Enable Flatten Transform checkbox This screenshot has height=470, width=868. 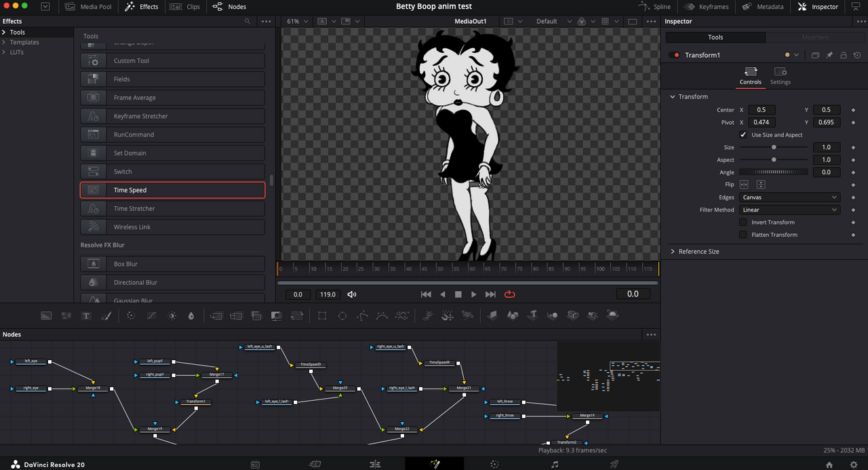743,235
